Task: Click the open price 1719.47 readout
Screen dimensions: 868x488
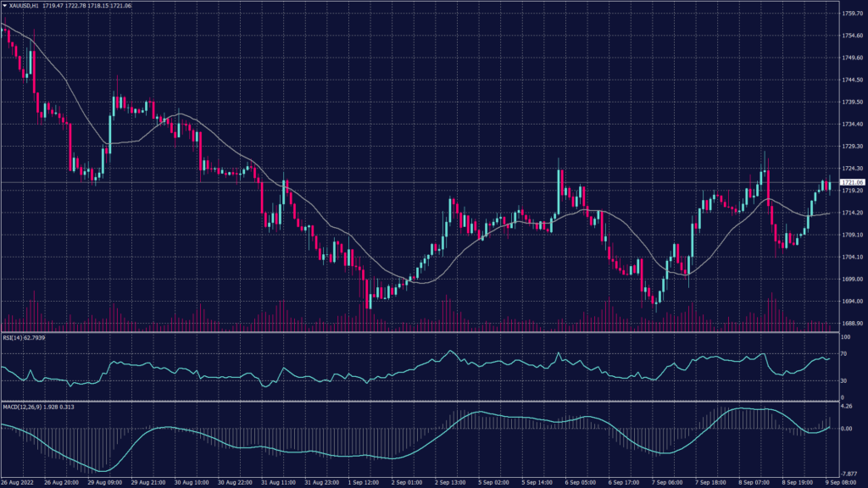Action: click(x=53, y=4)
